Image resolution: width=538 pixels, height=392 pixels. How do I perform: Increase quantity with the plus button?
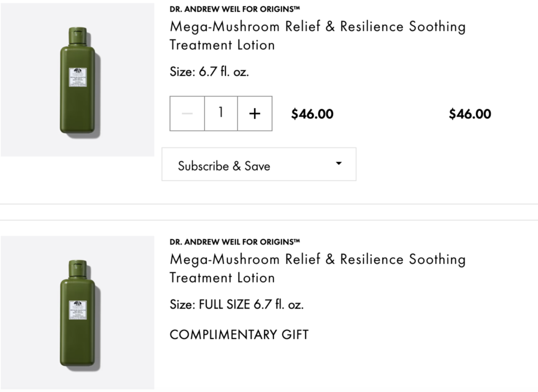tap(255, 113)
